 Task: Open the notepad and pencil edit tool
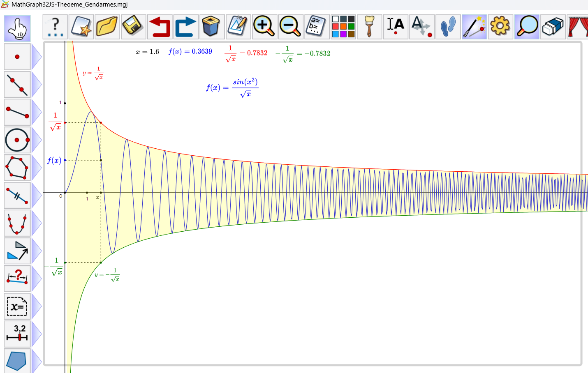pos(238,27)
